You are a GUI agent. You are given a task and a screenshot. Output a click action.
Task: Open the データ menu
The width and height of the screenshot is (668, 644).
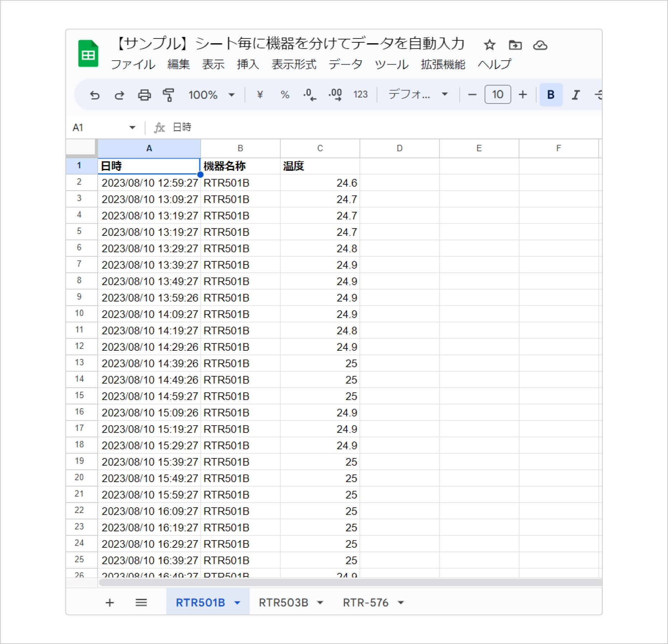point(345,65)
